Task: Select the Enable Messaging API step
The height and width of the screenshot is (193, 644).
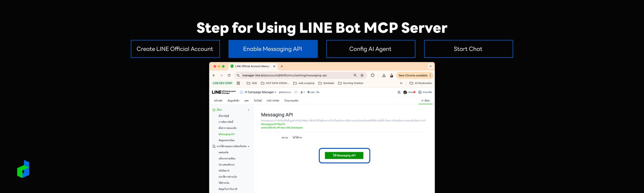Action: [x=273, y=49]
